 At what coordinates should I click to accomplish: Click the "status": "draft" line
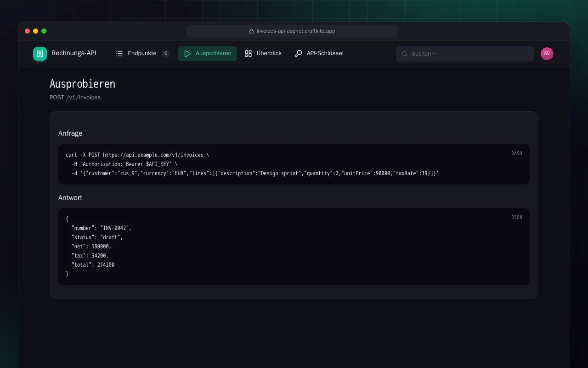click(97, 237)
